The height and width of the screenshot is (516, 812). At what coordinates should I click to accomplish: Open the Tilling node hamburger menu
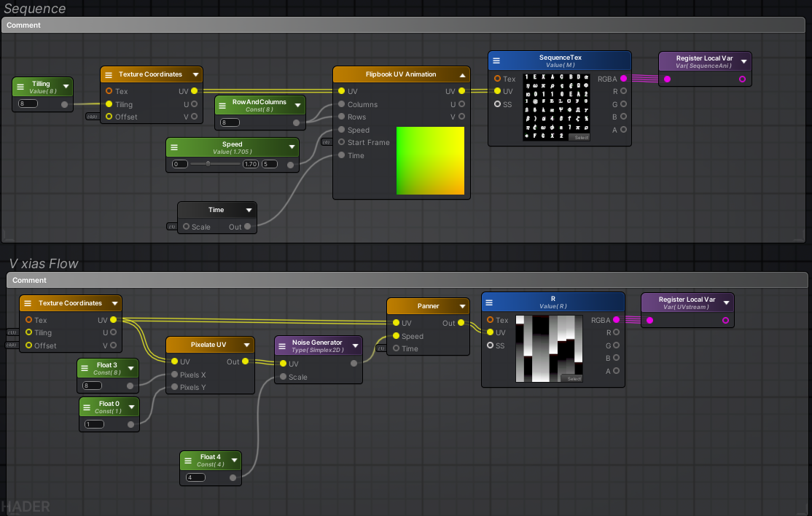click(x=20, y=87)
